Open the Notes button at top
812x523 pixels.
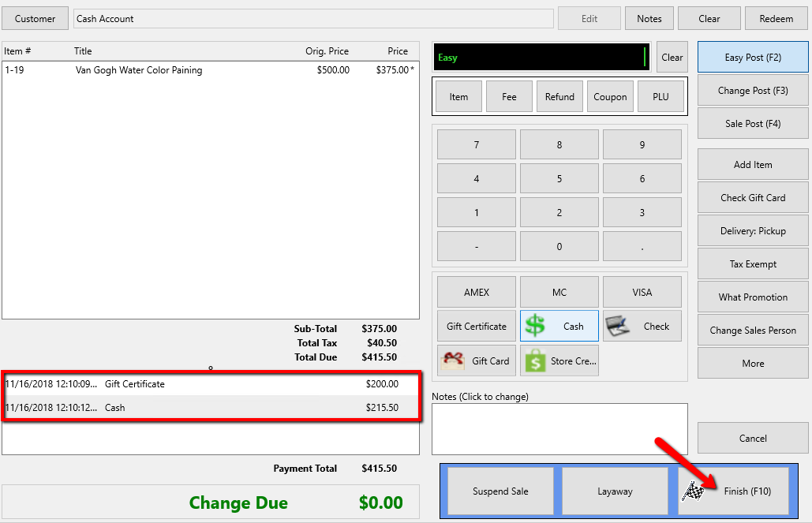649,19
